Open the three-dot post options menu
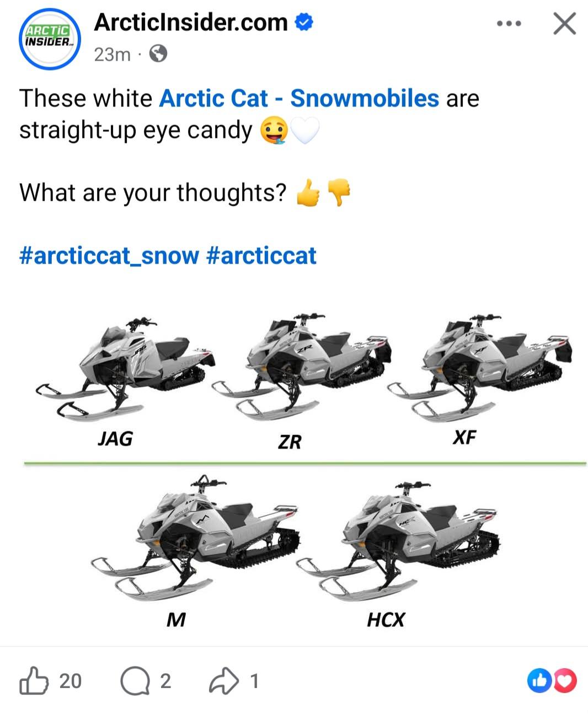 [x=508, y=24]
